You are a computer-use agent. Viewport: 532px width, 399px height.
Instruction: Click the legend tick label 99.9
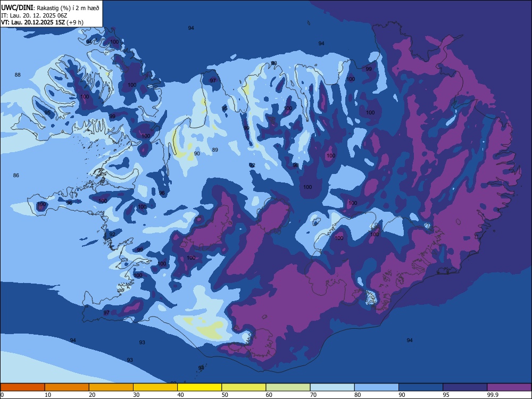[x=492, y=395]
